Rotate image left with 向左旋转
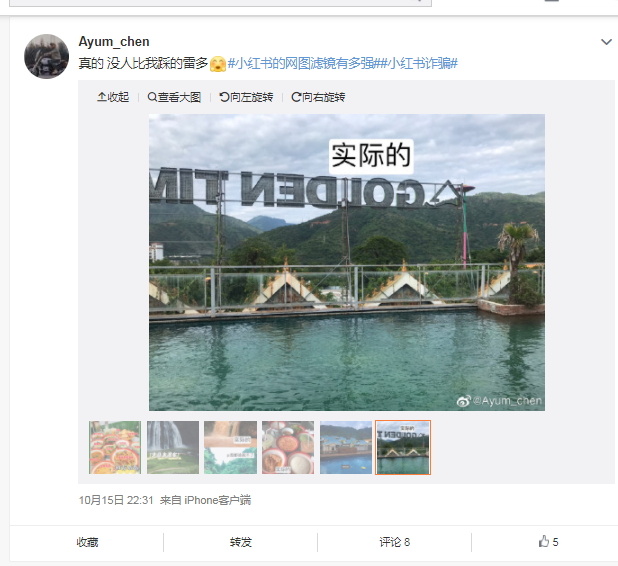 point(246,97)
